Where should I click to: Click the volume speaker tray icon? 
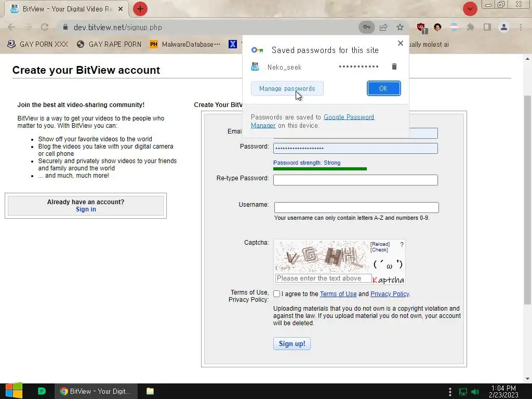pyautogui.click(x=475, y=392)
